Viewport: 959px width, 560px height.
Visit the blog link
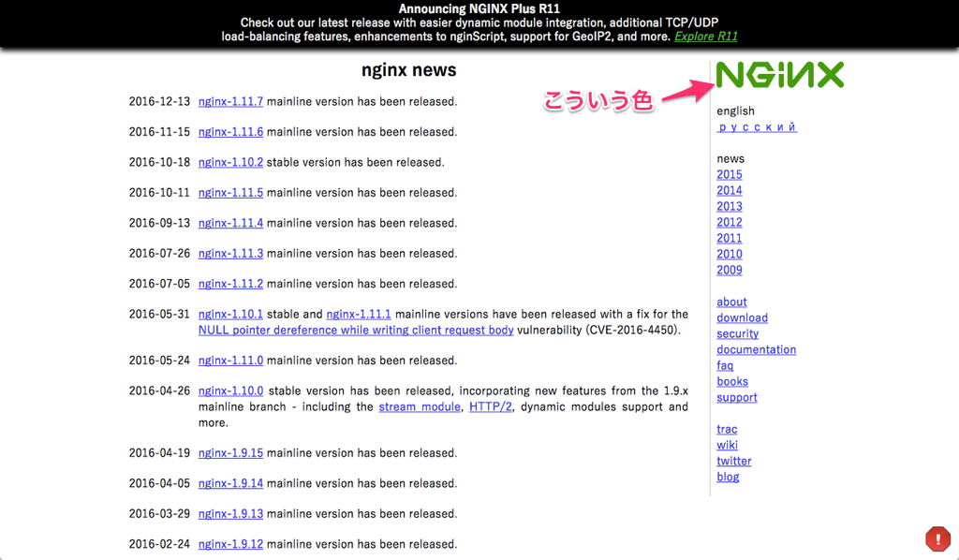728,477
